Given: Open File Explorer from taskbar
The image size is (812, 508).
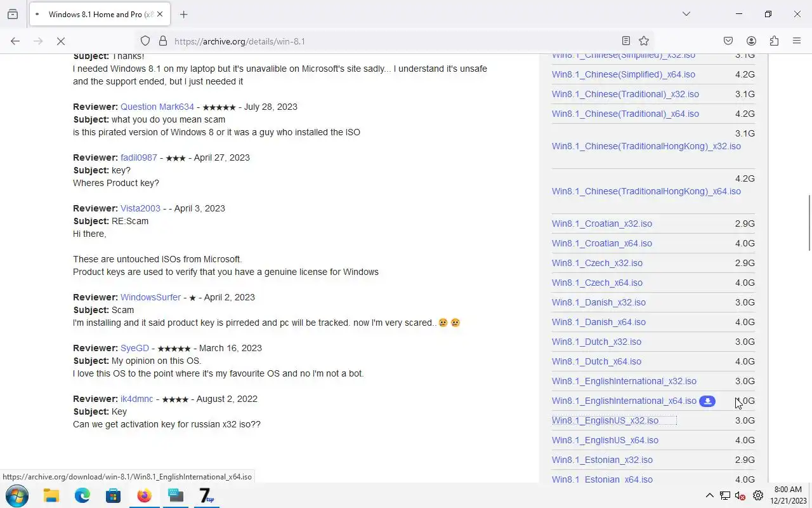Looking at the screenshot, I should coord(51,495).
